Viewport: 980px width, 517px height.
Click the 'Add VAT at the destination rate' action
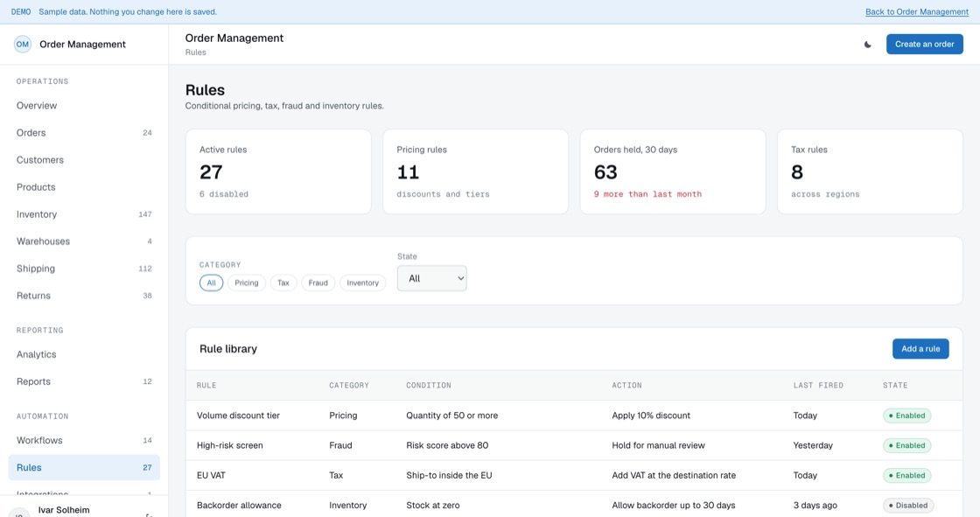tap(674, 476)
